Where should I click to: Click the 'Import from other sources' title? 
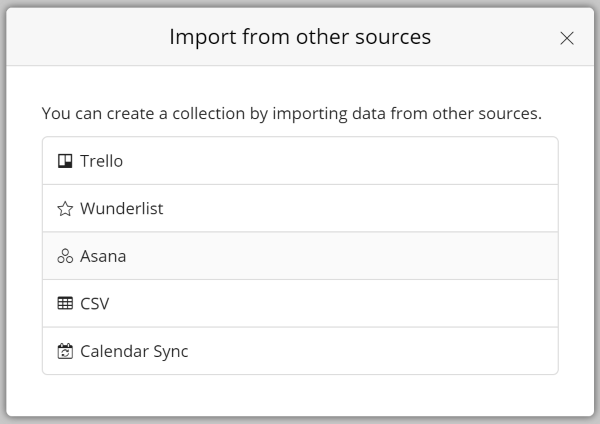[x=300, y=37]
